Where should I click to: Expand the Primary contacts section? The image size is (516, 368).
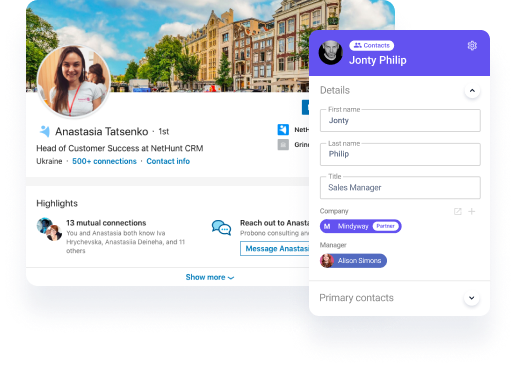[471, 298]
